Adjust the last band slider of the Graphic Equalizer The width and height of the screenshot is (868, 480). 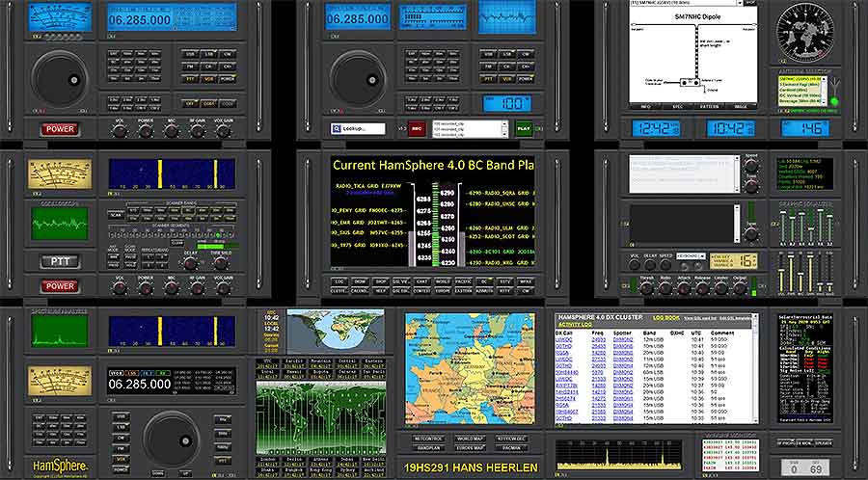click(829, 225)
